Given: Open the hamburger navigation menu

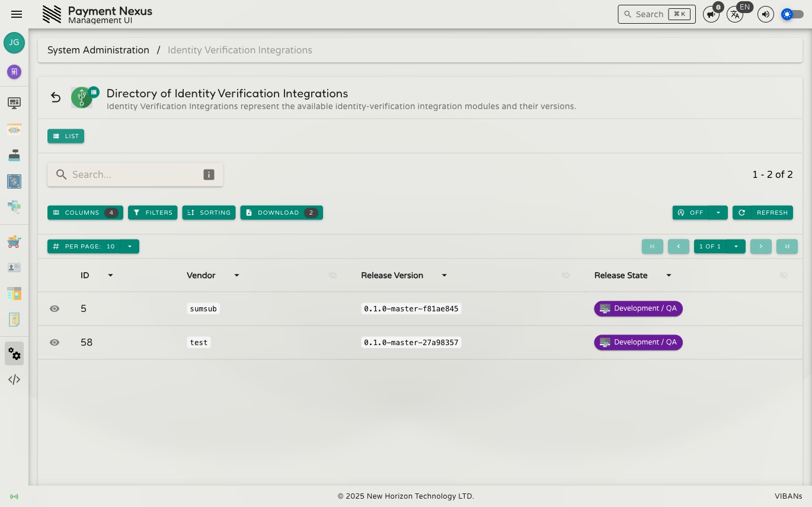Looking at the screenshot, I should (x=17, y=14).
